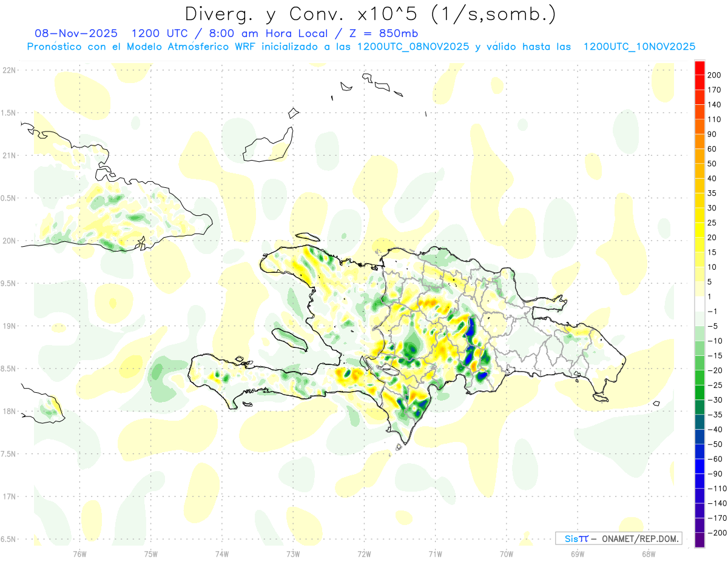The width and height of the screenshot is (728, 562).
Task: Click the '74W' longitude label
Action: click(x=222, y=554)
